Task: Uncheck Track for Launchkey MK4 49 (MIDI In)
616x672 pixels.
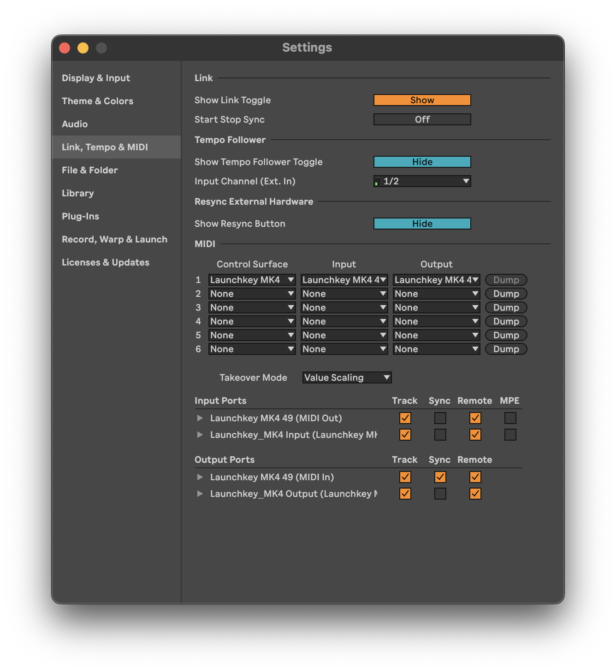Action: (x=405, y=477)
